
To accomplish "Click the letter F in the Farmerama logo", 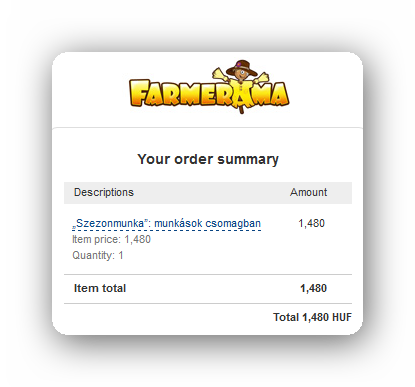I will point(139,92).
